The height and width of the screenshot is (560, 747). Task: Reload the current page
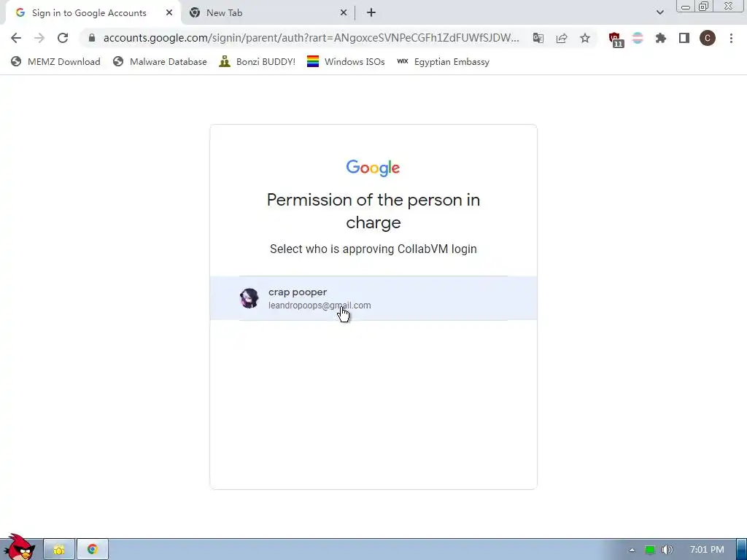63,38
